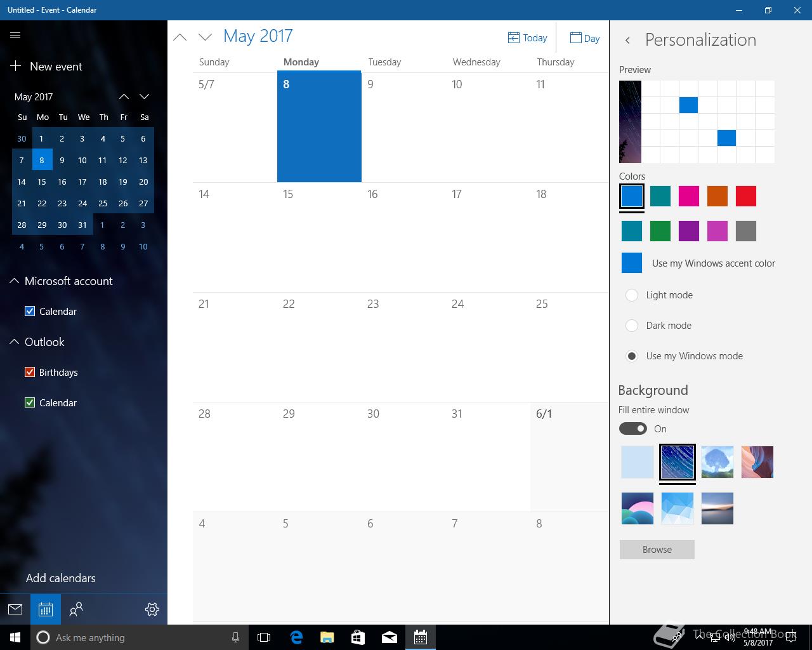Go to next month in mini calendar
812x650 pixels.
pyautogui.click(x=145, y=96)
